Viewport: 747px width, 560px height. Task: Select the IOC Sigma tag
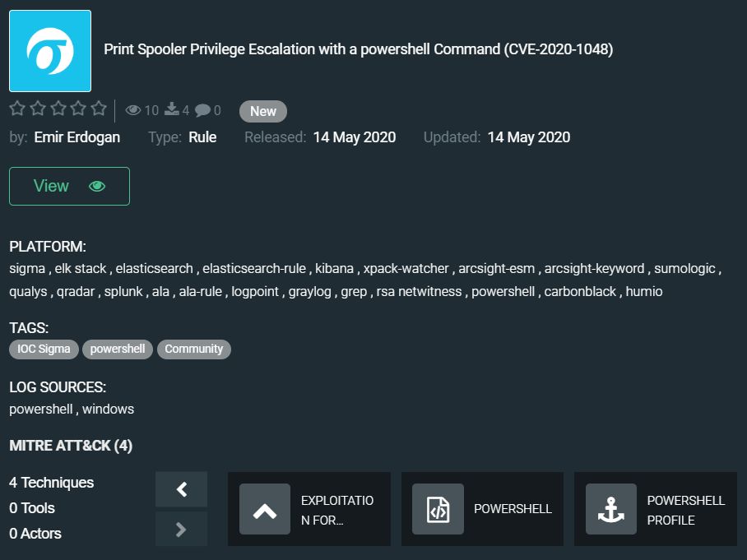click(44, 349)
